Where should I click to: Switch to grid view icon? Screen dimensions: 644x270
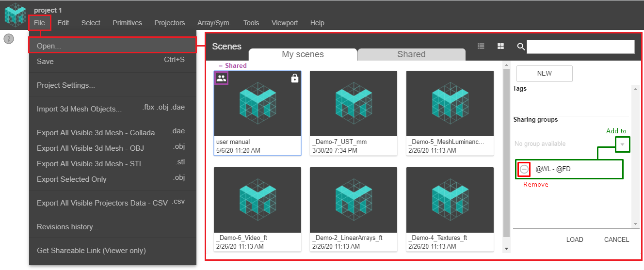click(500, 46)
